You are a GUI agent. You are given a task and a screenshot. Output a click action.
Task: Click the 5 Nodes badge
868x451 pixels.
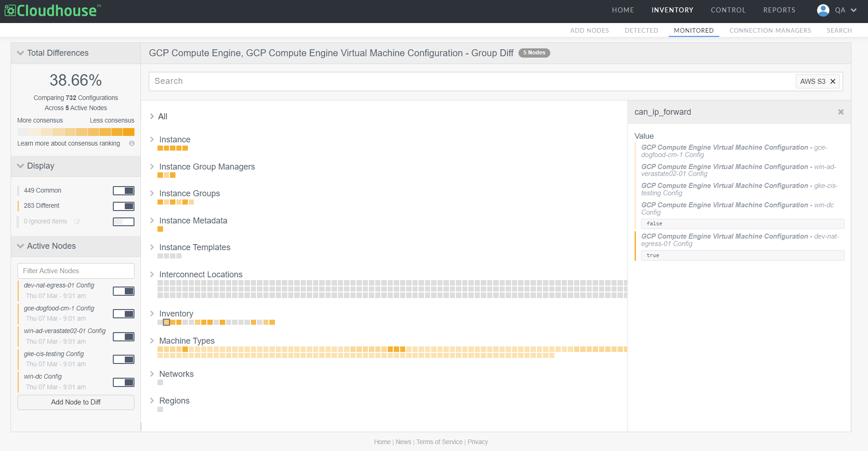point(534,53)
